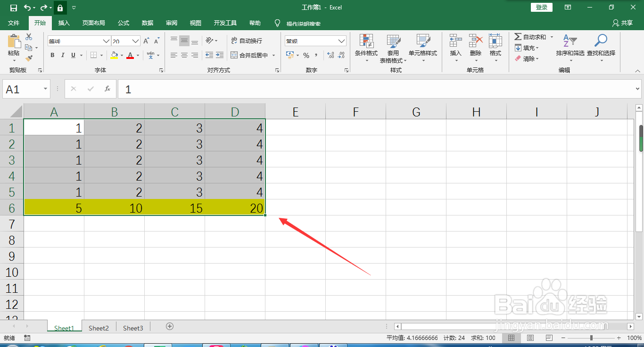The image size is (644, 347).
Task: Toggle top vertical alignment
Action: click(x=174, y=41)
